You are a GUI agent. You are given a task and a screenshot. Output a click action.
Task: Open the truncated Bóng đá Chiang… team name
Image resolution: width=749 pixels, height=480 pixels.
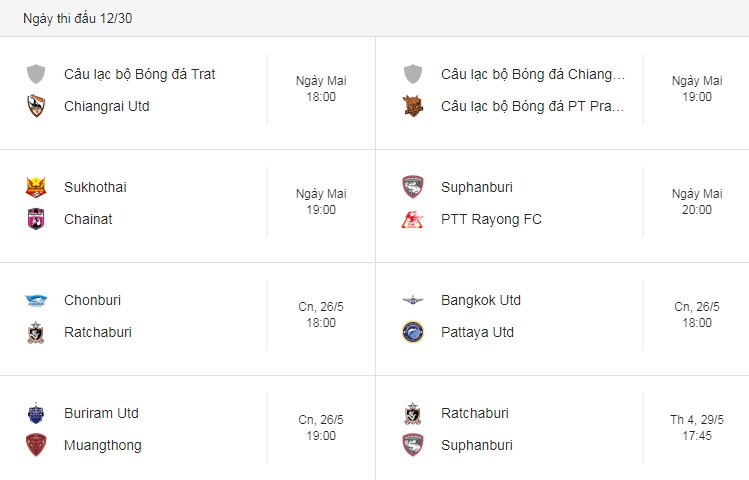(x=533, y=74)
